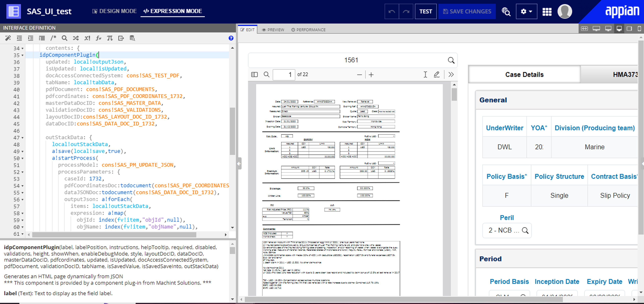Open find in PDF document
Screen dimensions: 644x304
click(x=266, y=74)
